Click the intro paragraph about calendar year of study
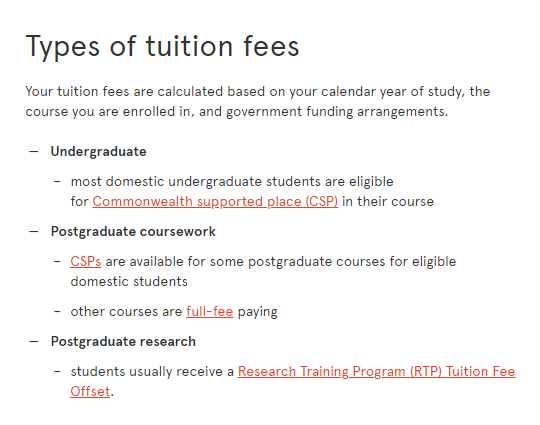 point(258,101)
